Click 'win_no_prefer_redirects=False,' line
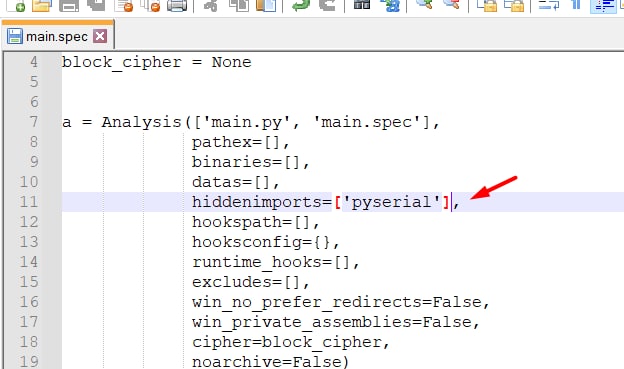 (341, 302)
